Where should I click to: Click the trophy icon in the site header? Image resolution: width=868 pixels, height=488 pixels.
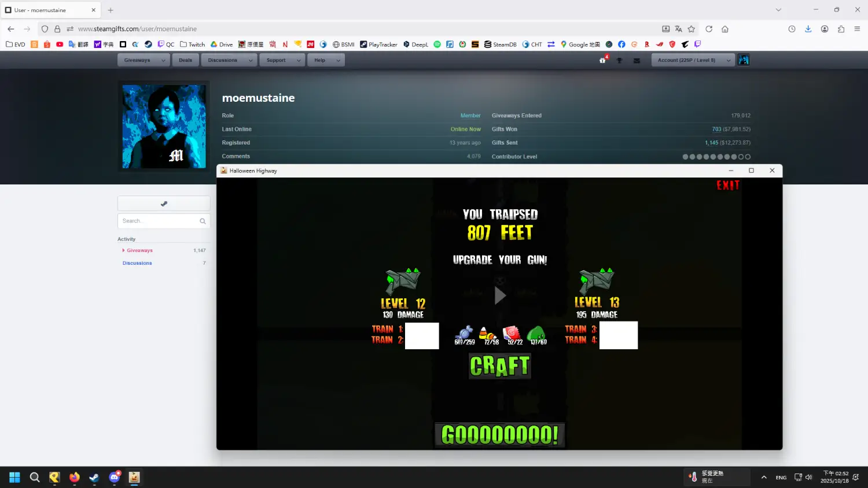point(619,60)
